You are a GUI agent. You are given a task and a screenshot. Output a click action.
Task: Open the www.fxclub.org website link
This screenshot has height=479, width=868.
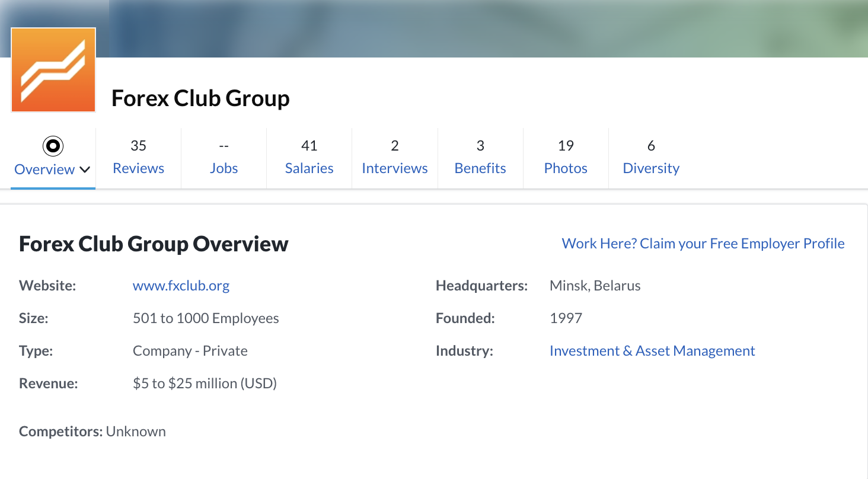coord(181,286)
